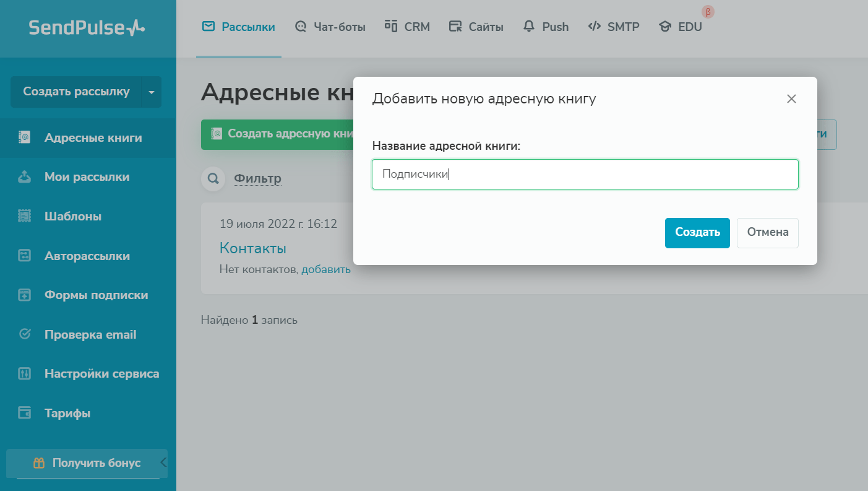
Task: Go to the SMTP section
Action: click(613, 27)
